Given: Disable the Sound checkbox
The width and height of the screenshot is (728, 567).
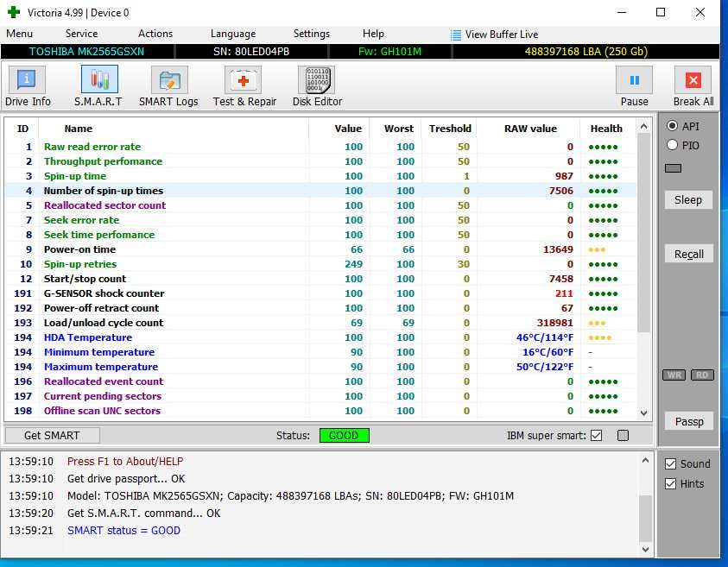Looking at the screenshot, I should 671,464.
